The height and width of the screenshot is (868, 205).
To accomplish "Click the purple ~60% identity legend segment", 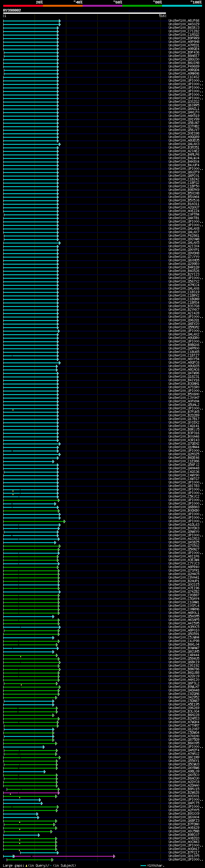I will 102,6.
